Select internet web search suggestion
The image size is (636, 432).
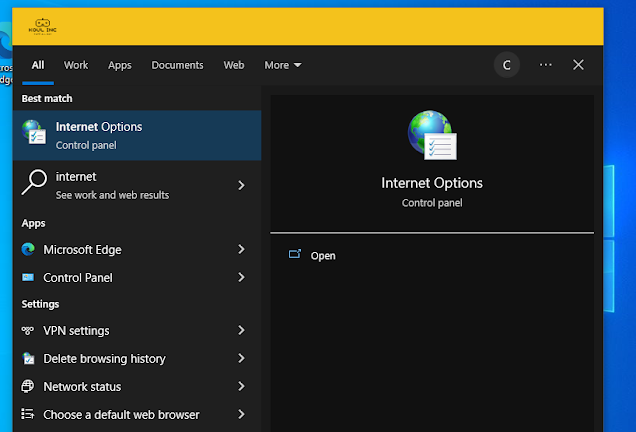(137, 185)
